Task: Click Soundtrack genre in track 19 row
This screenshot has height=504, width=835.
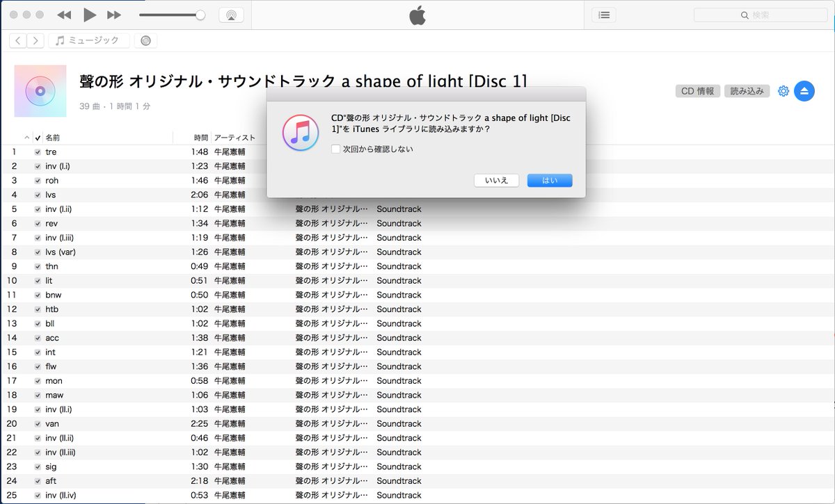Action: click(399, 409)
